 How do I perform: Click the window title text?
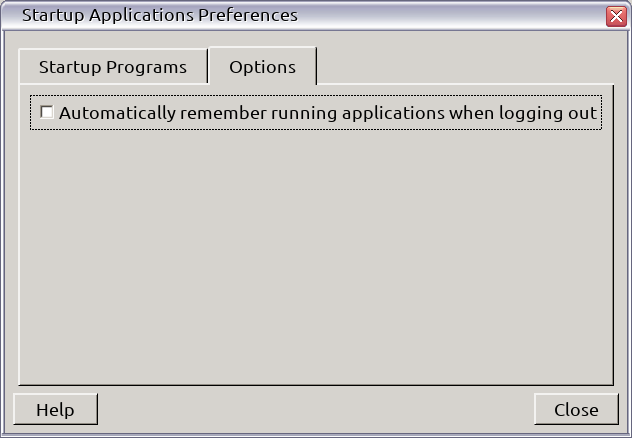160,16
